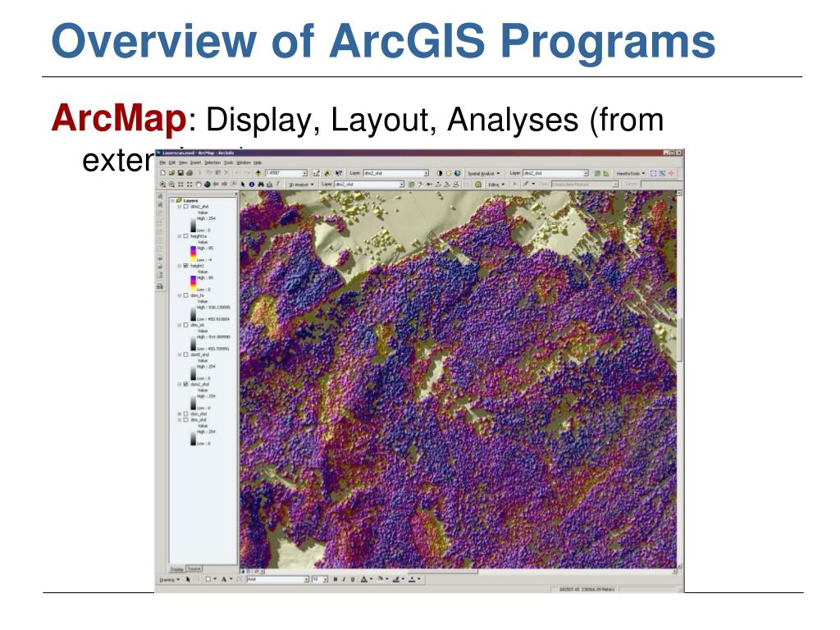Turn on the dsm5_shd layer
This screenshot has height=630, width=840.
(x=186, y=354)
